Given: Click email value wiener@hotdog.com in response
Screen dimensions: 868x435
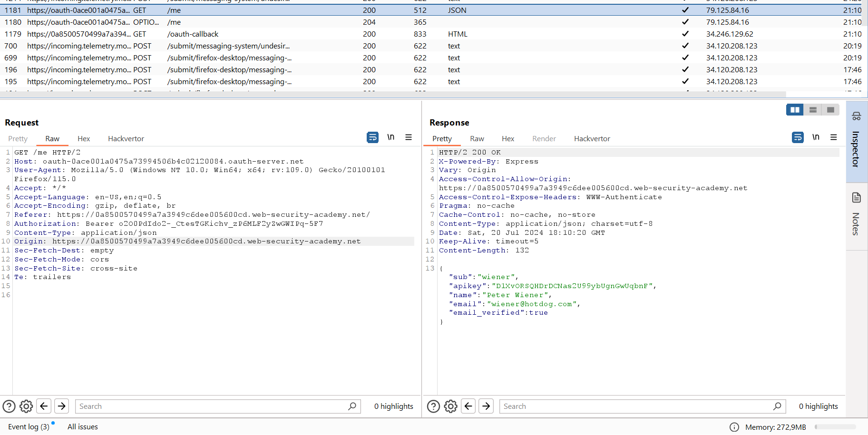Looking at the screenshot, I should pyautogui.click(x=532, y=304).
